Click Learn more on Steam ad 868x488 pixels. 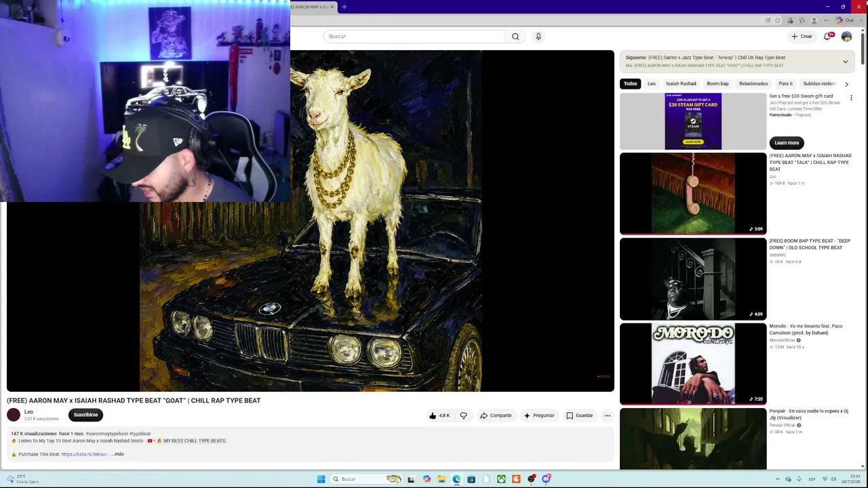click(787, 143)
